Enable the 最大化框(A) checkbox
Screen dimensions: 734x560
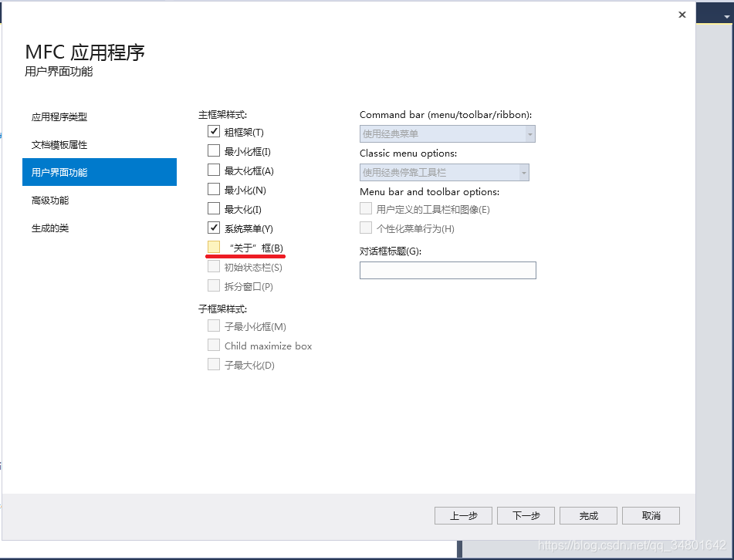(214, 170)
